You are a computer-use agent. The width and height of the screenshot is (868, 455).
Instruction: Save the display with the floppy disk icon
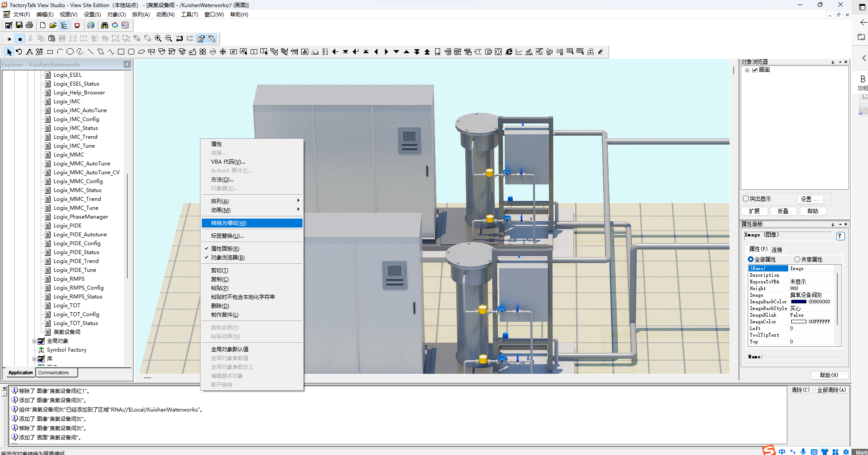(x=19, y=25)
